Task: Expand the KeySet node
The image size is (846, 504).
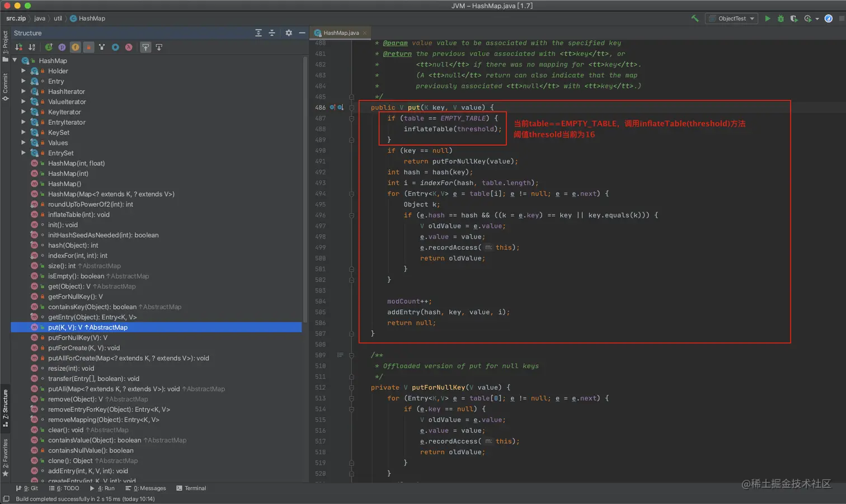Action: (23, 133)
